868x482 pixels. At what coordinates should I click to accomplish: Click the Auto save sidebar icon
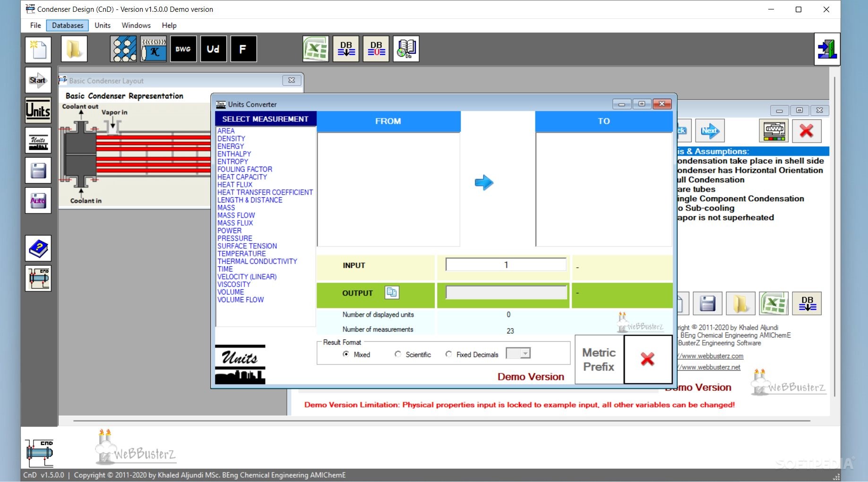tap(38, 201)
